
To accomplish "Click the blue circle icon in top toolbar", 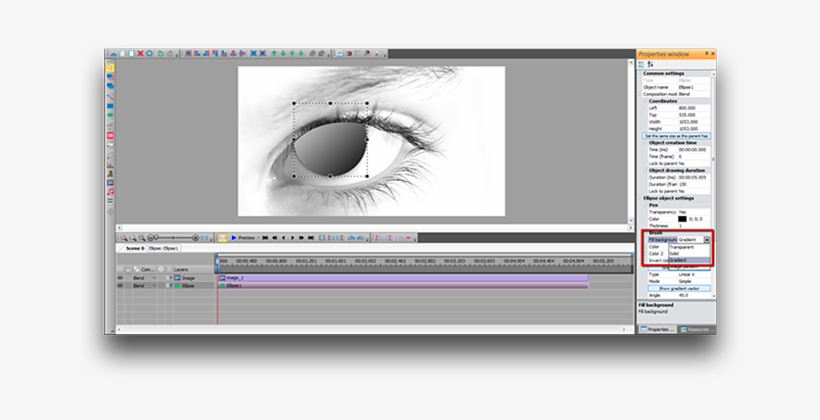I will coord(149,53).
